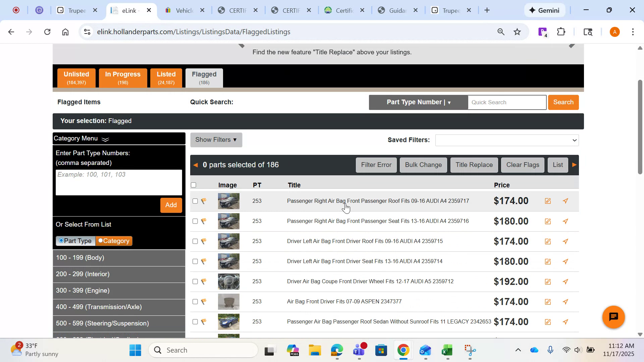Click the steering wheel thumbnail image

228,282
